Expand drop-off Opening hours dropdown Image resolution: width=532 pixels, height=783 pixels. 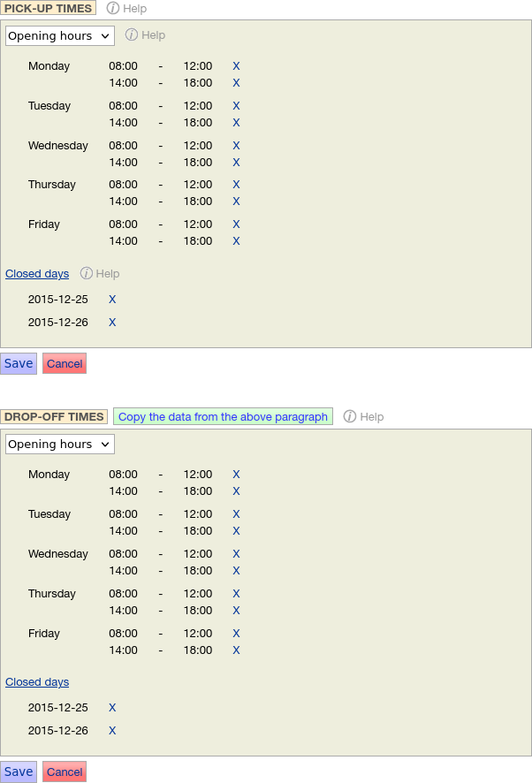60,445
